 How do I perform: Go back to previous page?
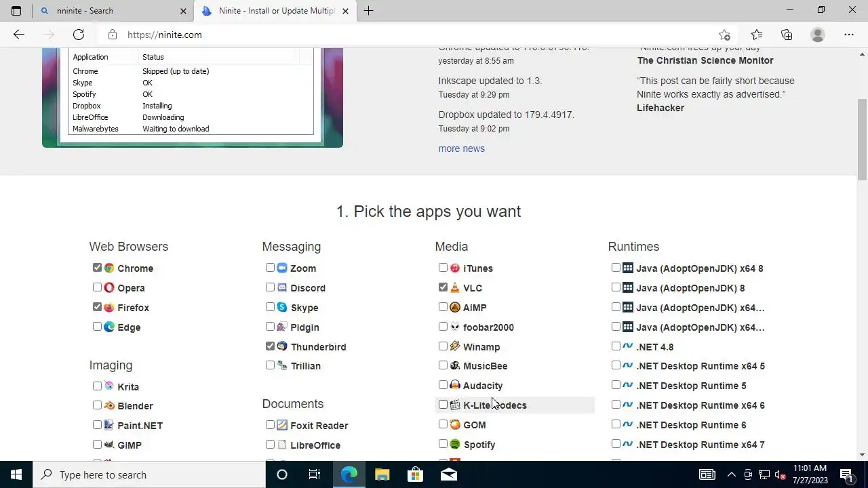[19, 35]
